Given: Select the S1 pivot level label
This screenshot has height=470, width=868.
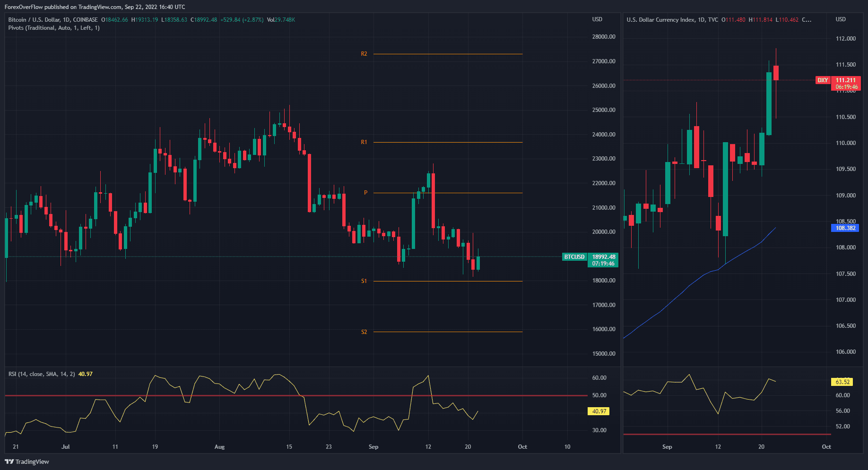Looking at the screenshot, I should click(364, 281).
